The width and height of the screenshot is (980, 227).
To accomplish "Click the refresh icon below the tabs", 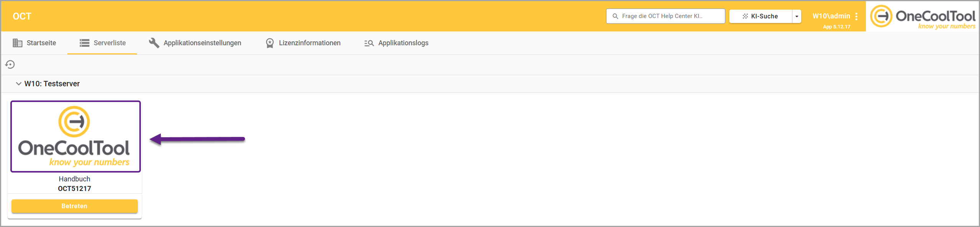I will coord(10,64).
